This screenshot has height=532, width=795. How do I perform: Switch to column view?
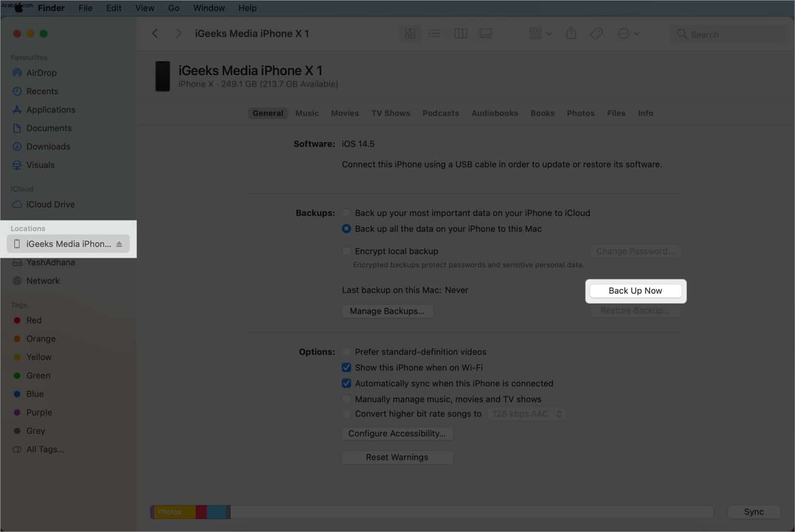point(461,34)
